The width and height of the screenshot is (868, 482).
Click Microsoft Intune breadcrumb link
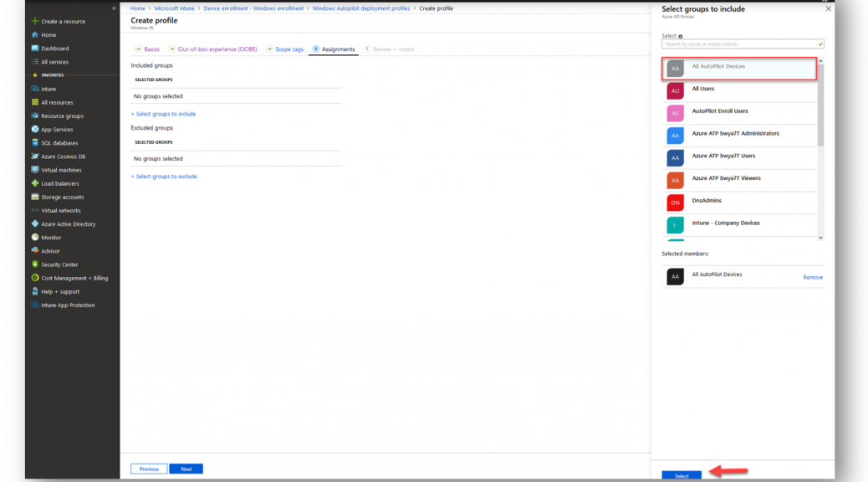(x=175, y=8)
